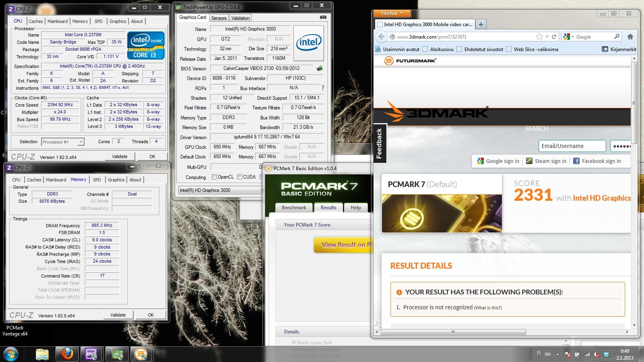Open SPD tab in the lower CPU-Z window
644x362 pixels.
[97, 180]
